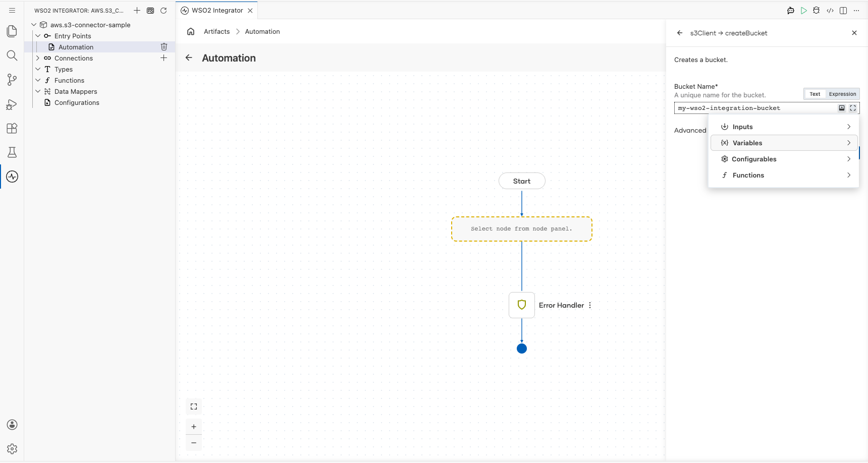Select the WSO2 Integrator editor tab

coord(217,10)
